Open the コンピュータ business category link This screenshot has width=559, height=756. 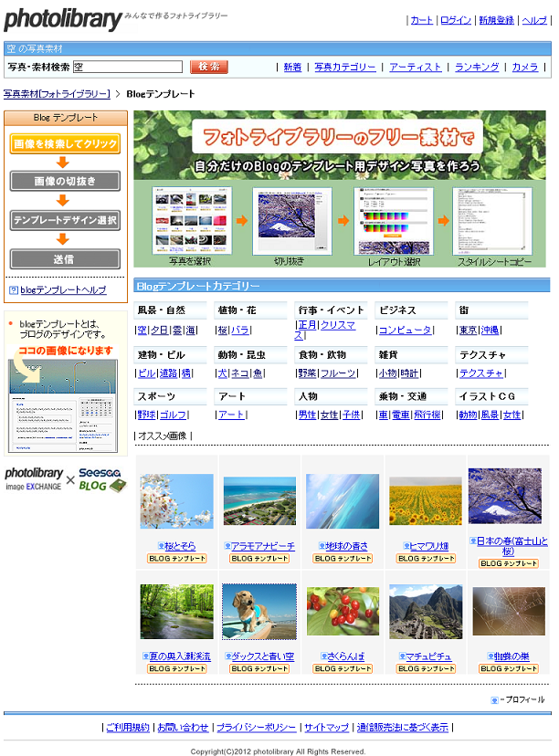coord(406,331)
